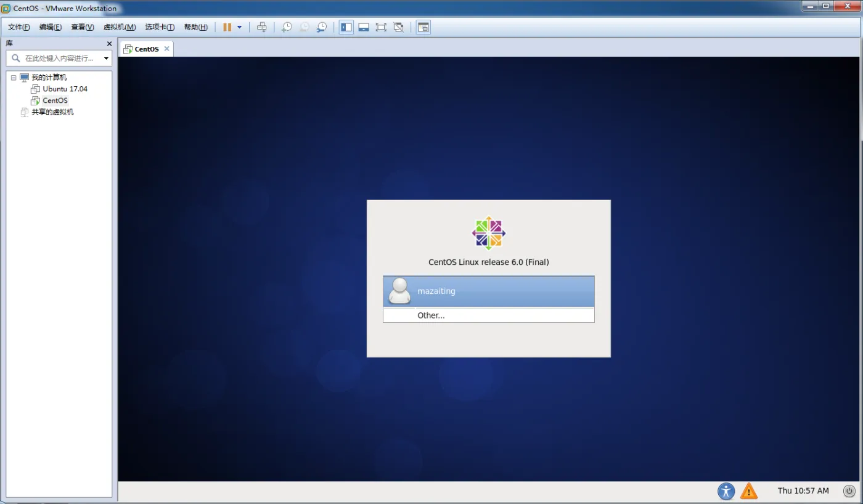Choose the mazaiting user account
The image size is (863, 504).
click(488, 291)
